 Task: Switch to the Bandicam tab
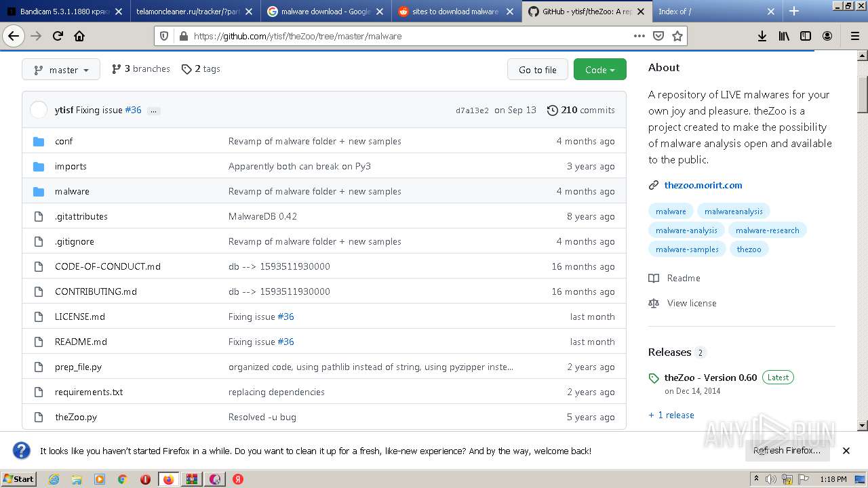(x=64, y=12)
